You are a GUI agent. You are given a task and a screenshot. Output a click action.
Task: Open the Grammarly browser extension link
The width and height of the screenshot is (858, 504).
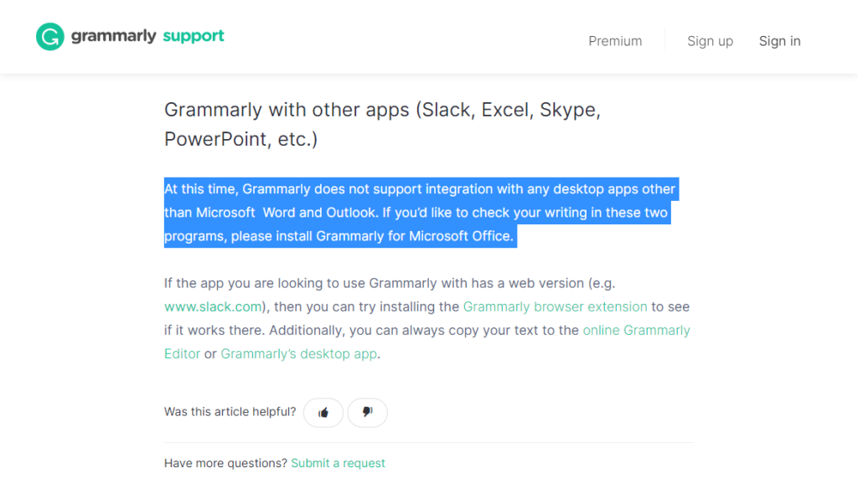pos(555,306)
